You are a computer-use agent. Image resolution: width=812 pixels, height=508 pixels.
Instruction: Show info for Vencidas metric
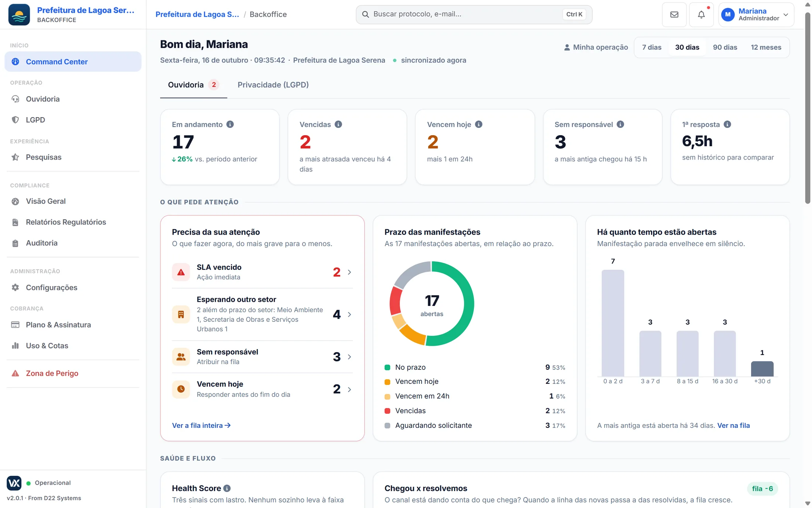338,124
